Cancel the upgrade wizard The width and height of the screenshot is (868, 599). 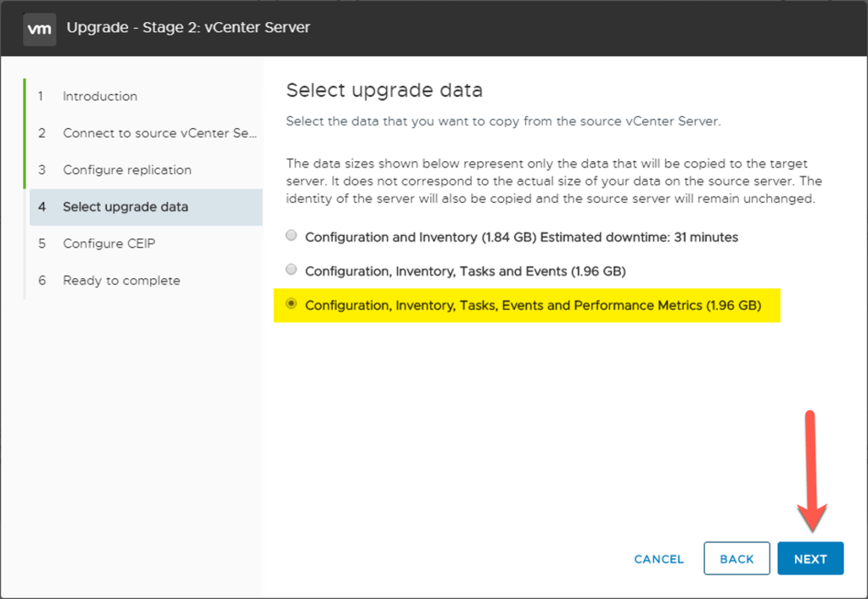click(x=658, y=559)
